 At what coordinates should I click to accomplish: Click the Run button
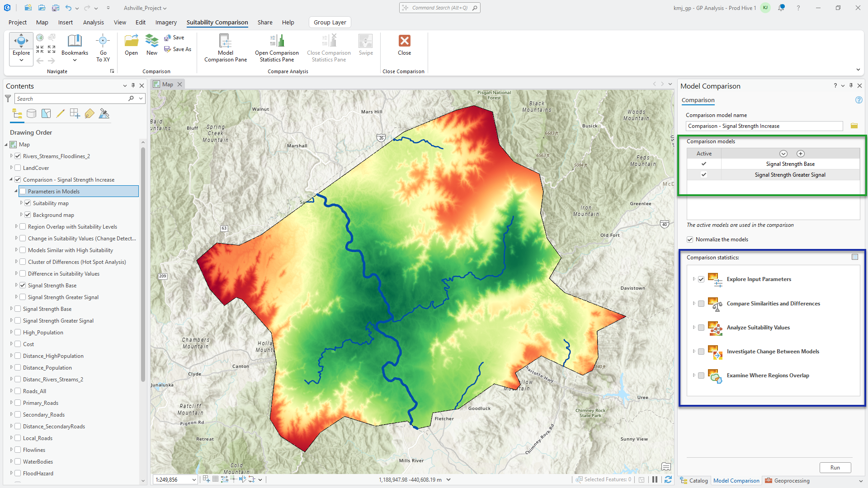click(x=835, y=468)
